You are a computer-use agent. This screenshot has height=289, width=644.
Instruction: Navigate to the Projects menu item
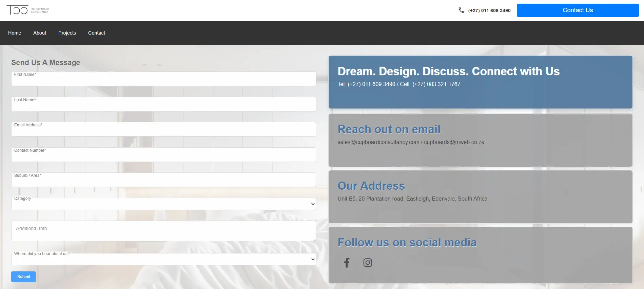pyautogui.click(x=67, y=33)
